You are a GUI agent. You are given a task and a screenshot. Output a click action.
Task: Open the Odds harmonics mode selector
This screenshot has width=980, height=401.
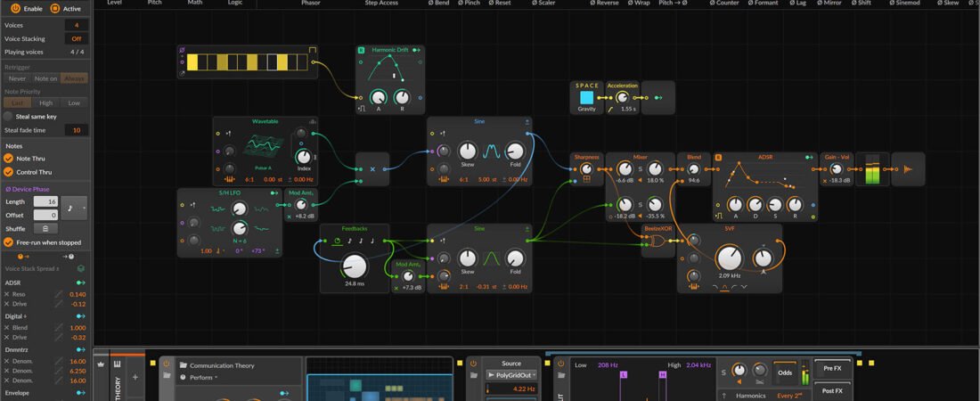(x=785, y=372)
